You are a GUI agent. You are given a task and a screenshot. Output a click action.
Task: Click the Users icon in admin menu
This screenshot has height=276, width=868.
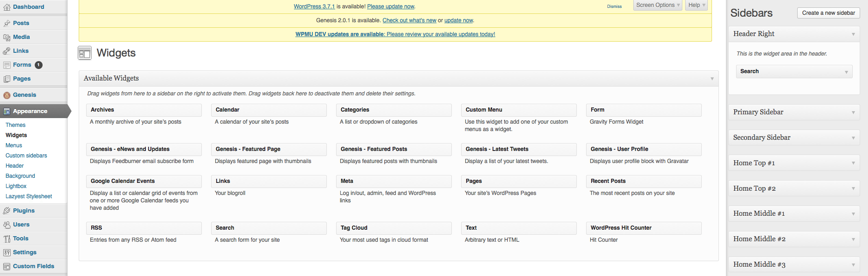6,225
